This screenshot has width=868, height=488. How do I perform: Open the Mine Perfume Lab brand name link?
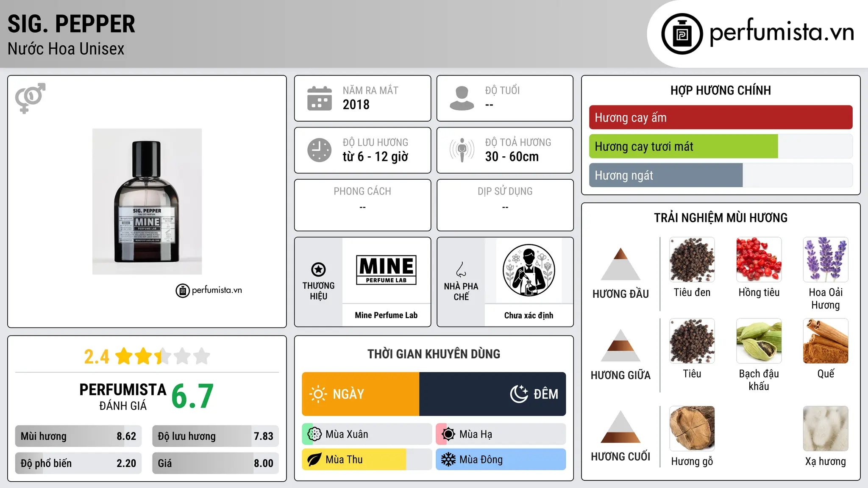click(x=386, y=315)
